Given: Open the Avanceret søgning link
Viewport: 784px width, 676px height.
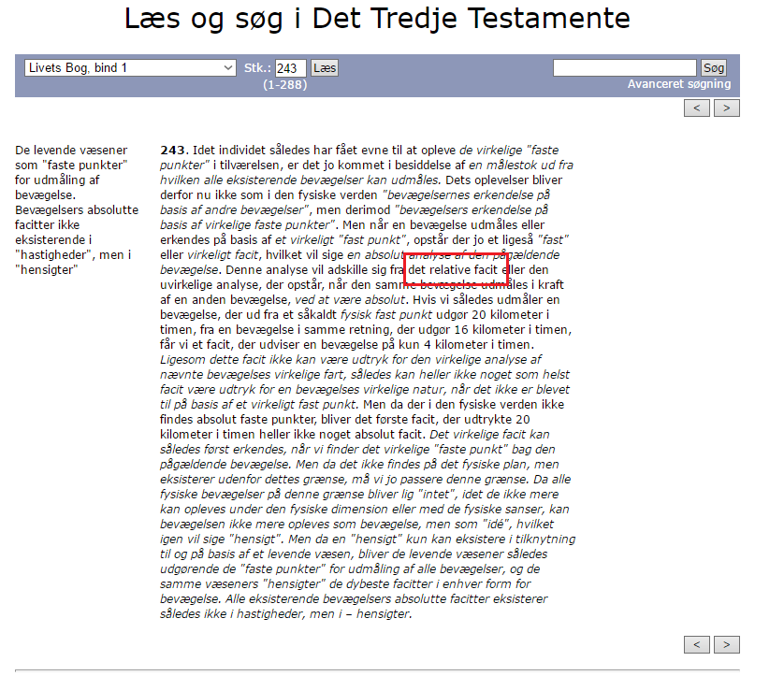Looking at the screenshot, I should 679,84.
